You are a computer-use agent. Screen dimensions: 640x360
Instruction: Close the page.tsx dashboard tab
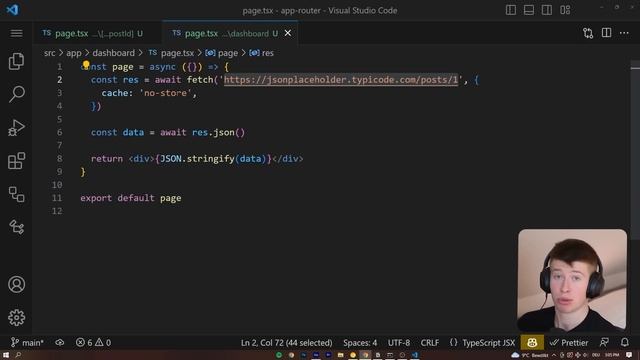point(288,33)
